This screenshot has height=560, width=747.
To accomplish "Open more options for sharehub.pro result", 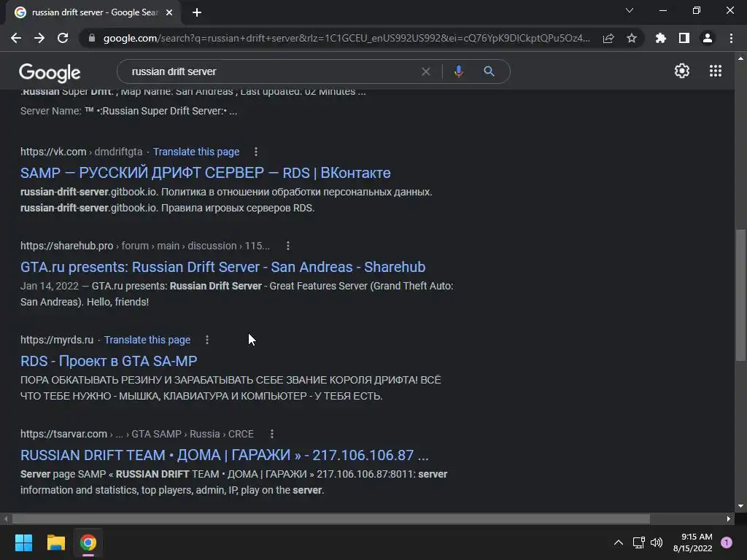I will pos(287,246).
